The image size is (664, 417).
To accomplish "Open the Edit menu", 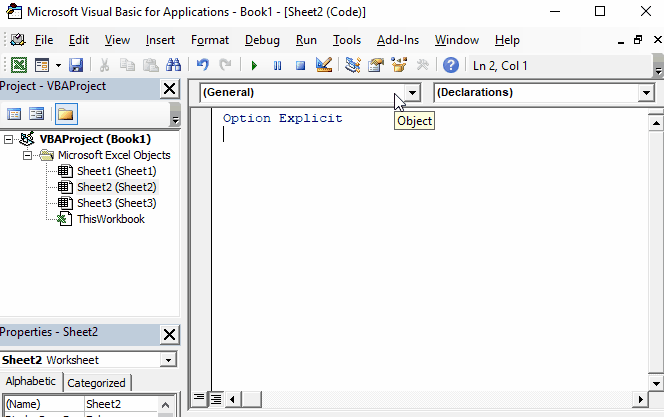I will (79, 40).
